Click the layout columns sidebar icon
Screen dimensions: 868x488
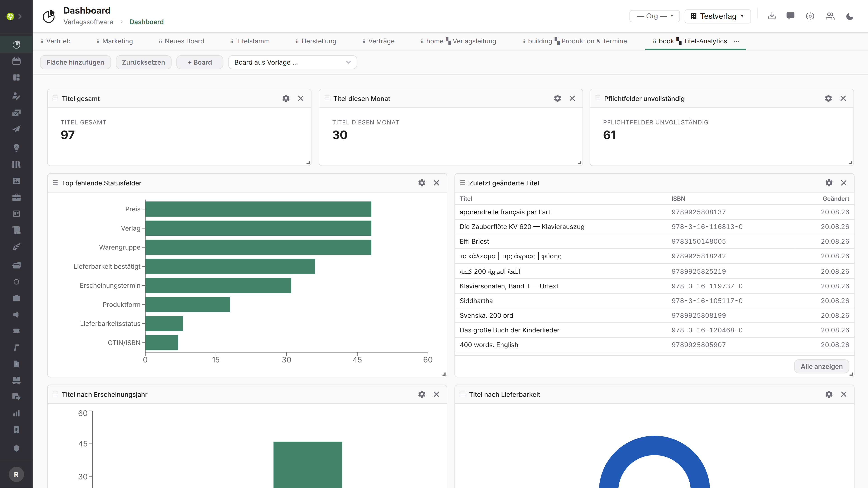point(16,77)
